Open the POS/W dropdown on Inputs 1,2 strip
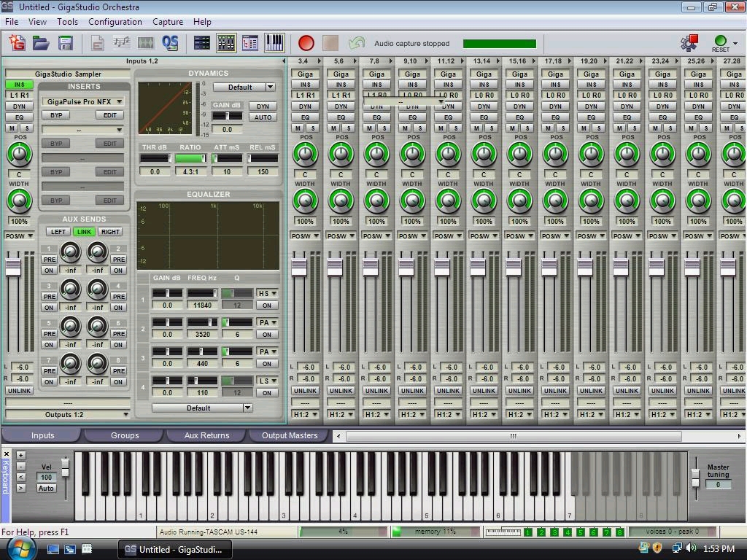This screenshot has height=560, width=747. click(x=19, y=236)
